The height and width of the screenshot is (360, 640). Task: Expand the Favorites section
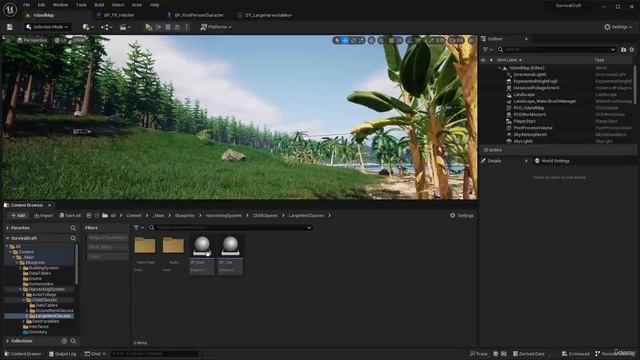pos(7,228)
